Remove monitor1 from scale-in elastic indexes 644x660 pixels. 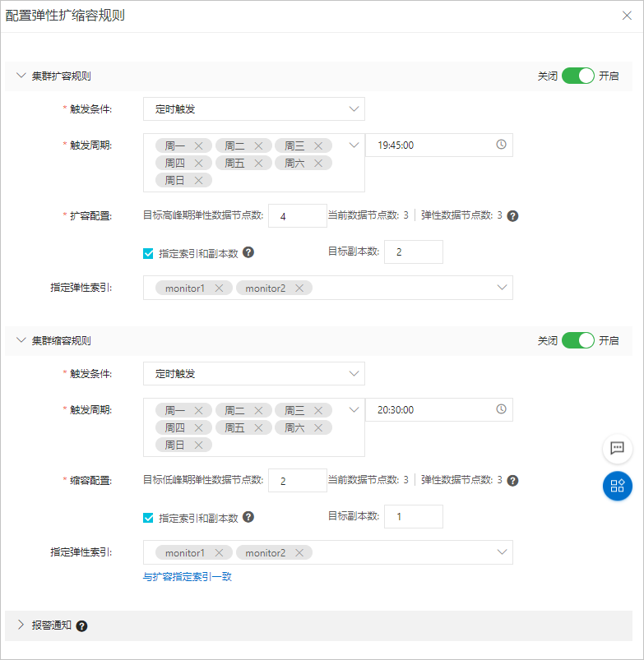tap(219, 552)
